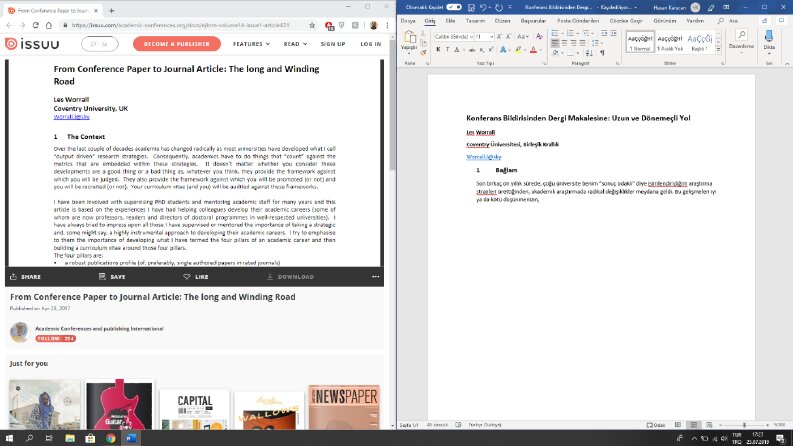Open the Borders dropdown arrow

click(578, 53)
